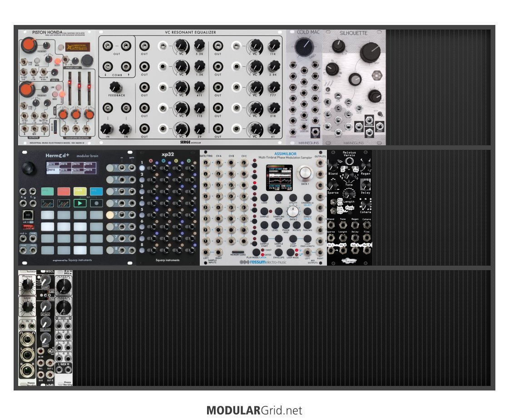
Task: Click Assimil8or channel 1 select button
Action: pyautogui.click(x=254, y=166)
